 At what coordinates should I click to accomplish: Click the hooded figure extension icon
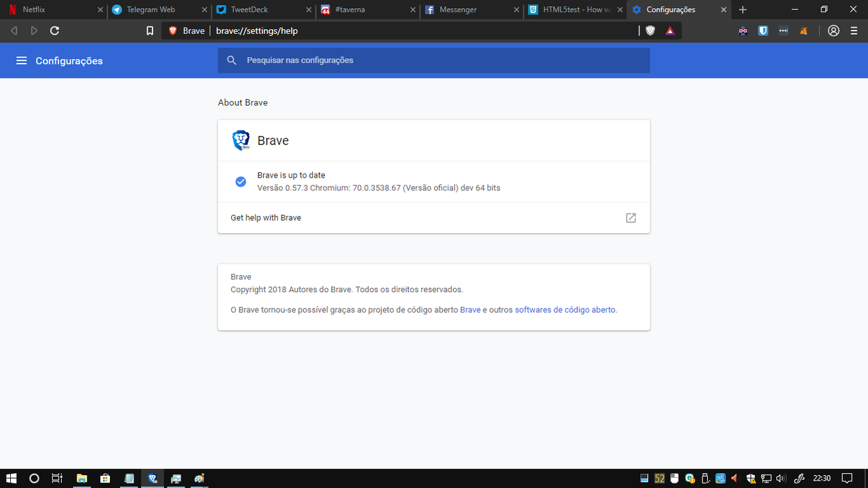click(x=743, y=30)
